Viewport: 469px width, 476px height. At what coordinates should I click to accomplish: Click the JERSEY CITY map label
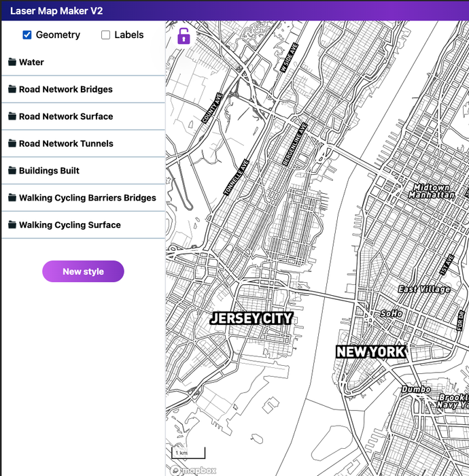(x=251, y=318)
